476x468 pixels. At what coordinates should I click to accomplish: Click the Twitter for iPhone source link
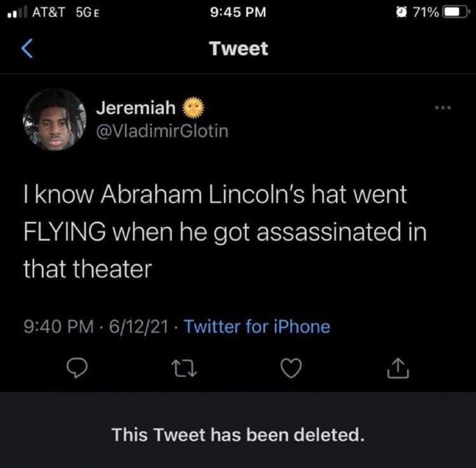[257, 327]
